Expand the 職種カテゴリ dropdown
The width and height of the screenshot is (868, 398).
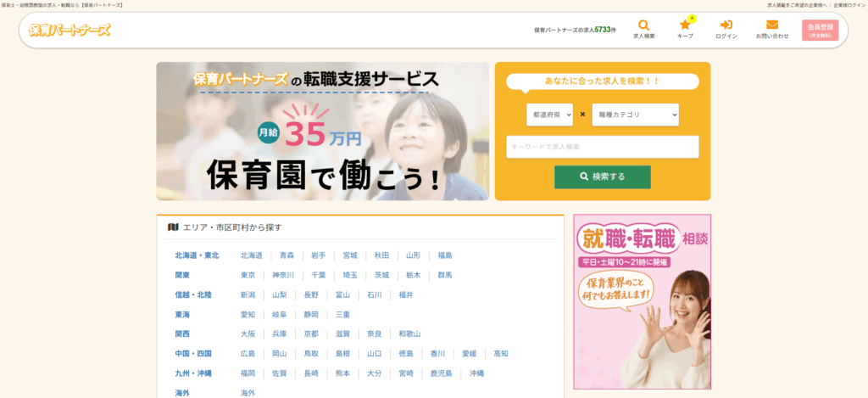(x=635, y=114)
